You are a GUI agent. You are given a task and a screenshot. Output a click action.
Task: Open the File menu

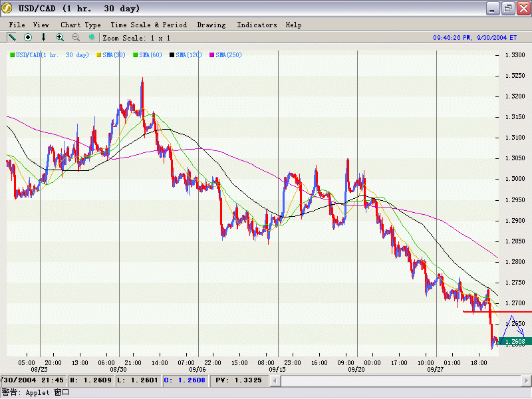click(17, 25)
